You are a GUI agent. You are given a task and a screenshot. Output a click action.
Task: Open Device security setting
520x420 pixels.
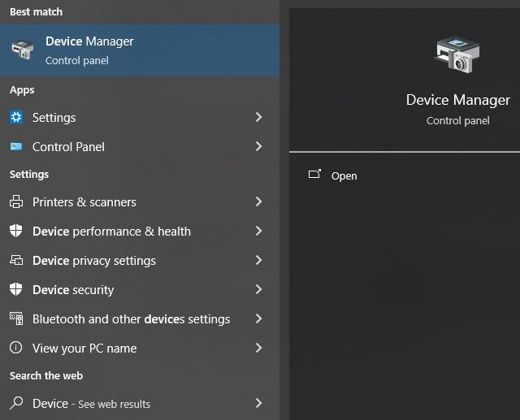[140, 290]
